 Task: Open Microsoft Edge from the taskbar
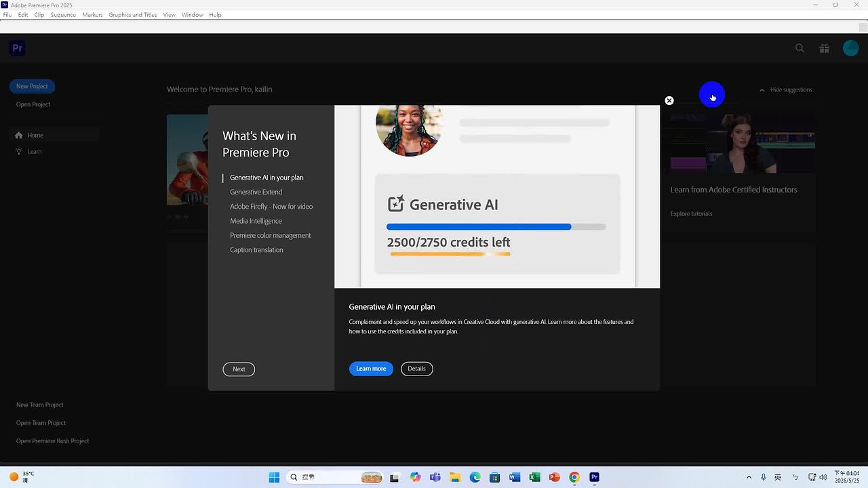tap(475, 477)
